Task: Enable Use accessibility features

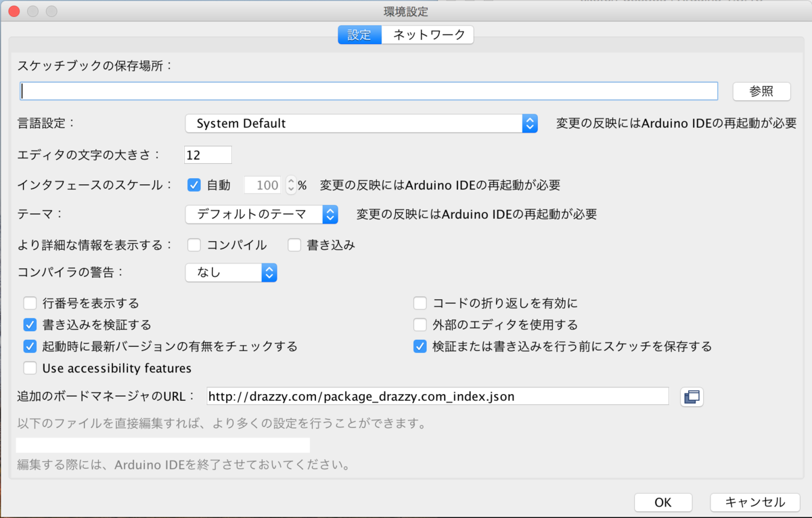Action: 30,368
